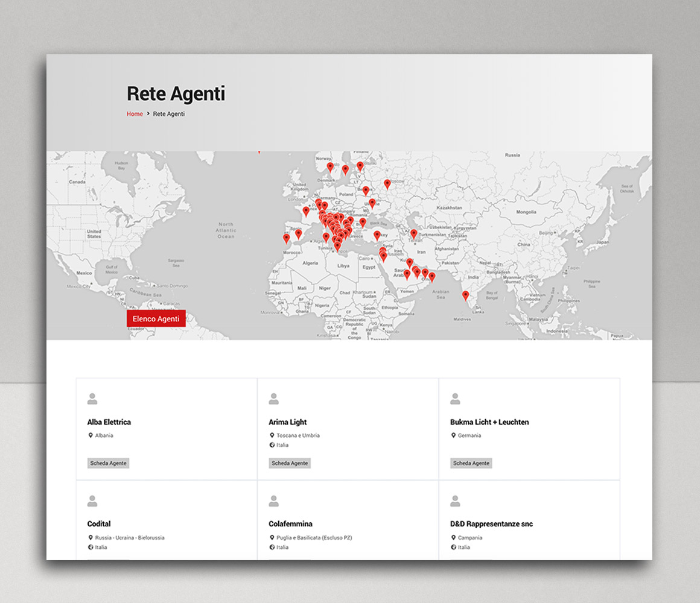
Task: Click the person avatar icon above D&D Rappresentanze
Action: (455, 501)
